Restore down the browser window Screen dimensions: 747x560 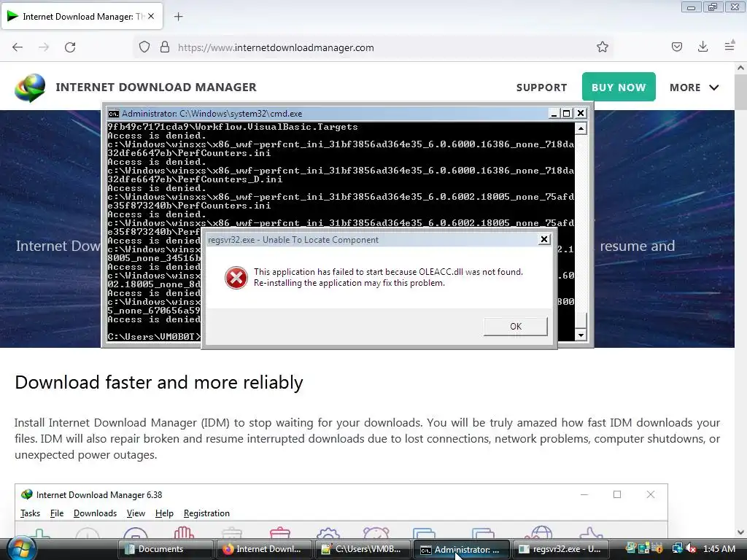(713, 7)
